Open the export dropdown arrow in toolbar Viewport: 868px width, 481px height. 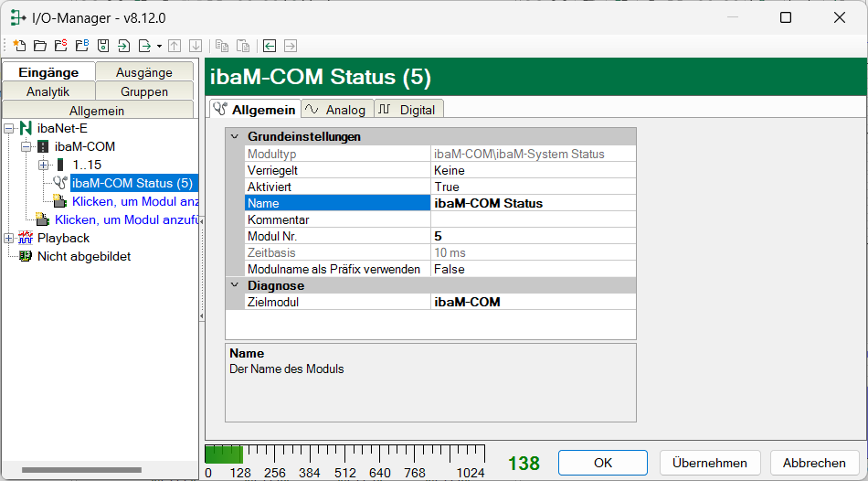[159, 46]
